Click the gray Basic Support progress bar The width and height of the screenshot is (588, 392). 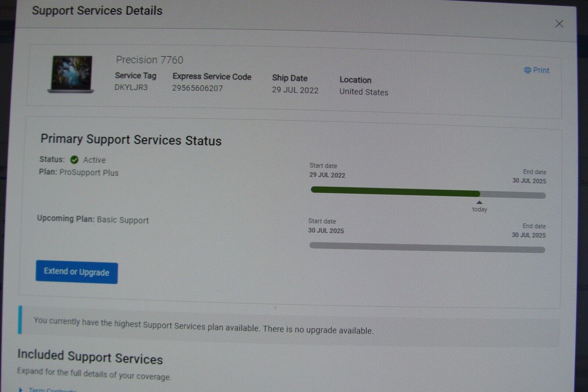[427, 247]
